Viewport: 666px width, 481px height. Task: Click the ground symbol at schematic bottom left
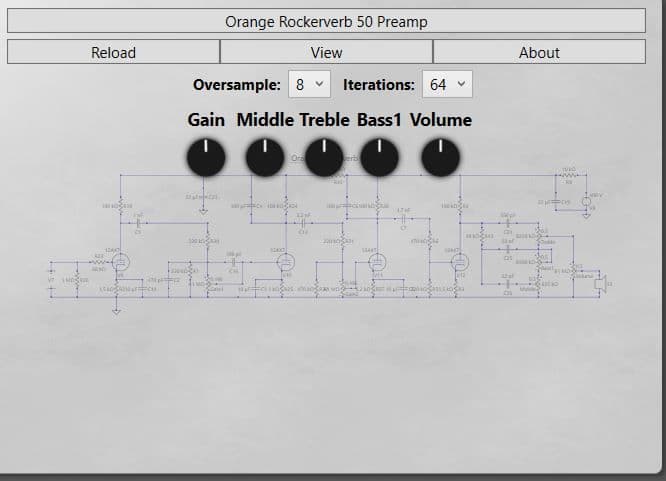click(x=115, y=311)
